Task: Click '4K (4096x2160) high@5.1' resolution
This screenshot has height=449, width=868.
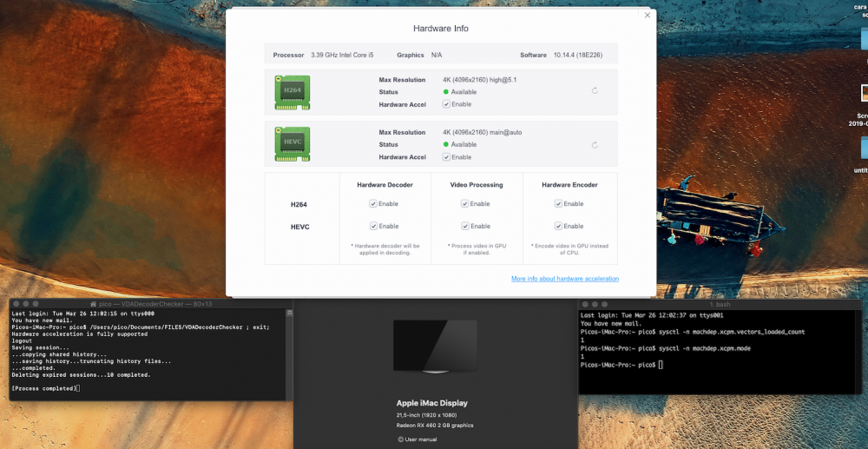Action: tap(479, 80)
